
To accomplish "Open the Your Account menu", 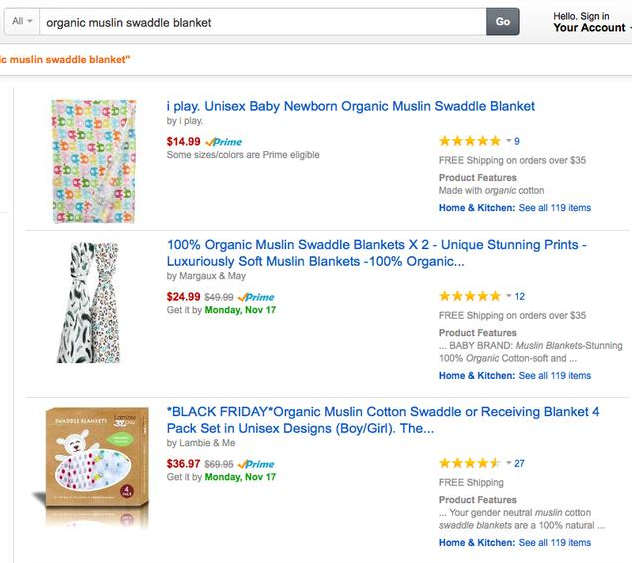I will pyautogui.click(x=590, y=28).
